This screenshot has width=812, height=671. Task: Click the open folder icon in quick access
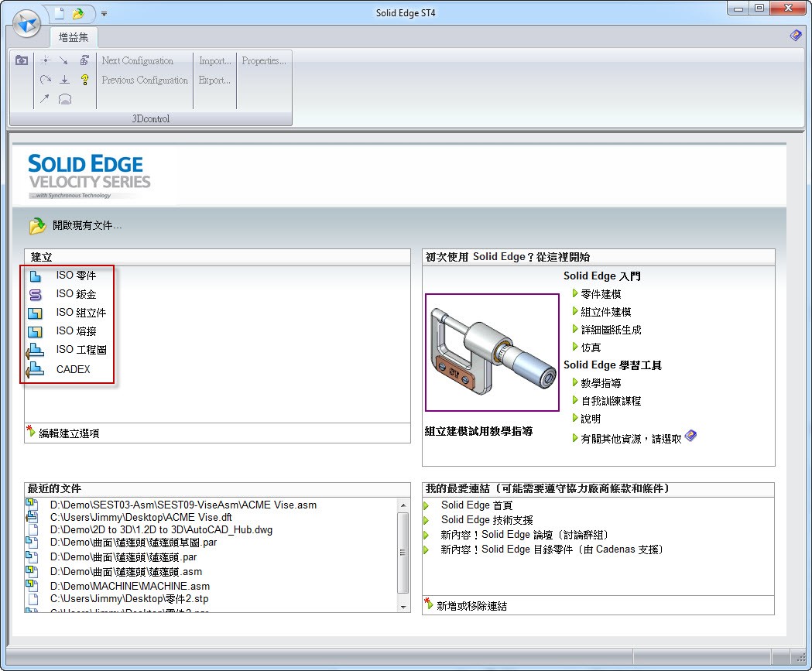pos(78,13)
